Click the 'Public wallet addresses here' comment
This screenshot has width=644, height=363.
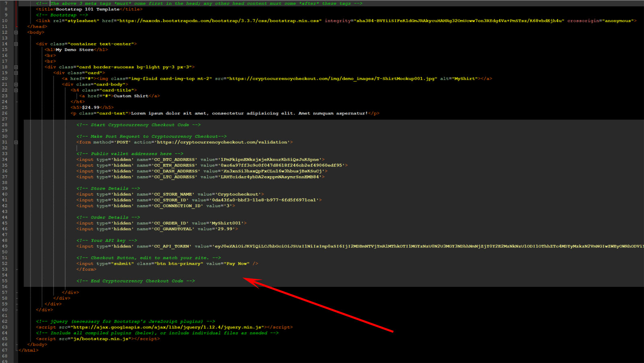click(130, 154)
